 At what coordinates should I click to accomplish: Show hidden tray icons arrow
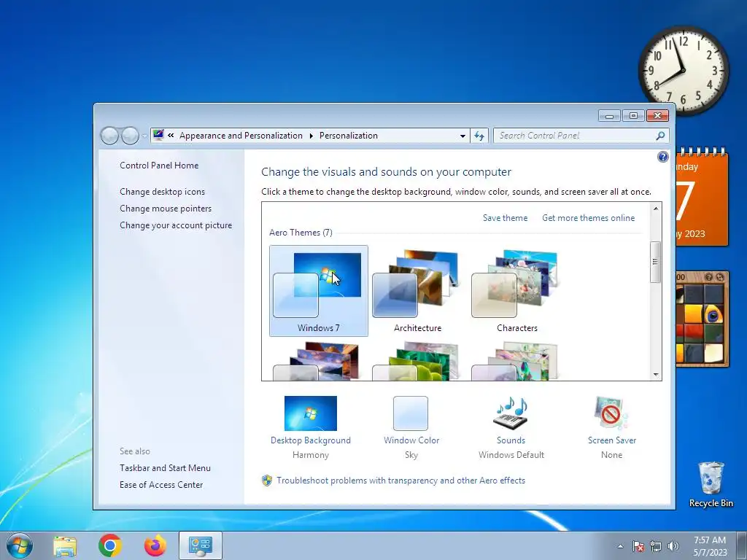tap(620, 547)
